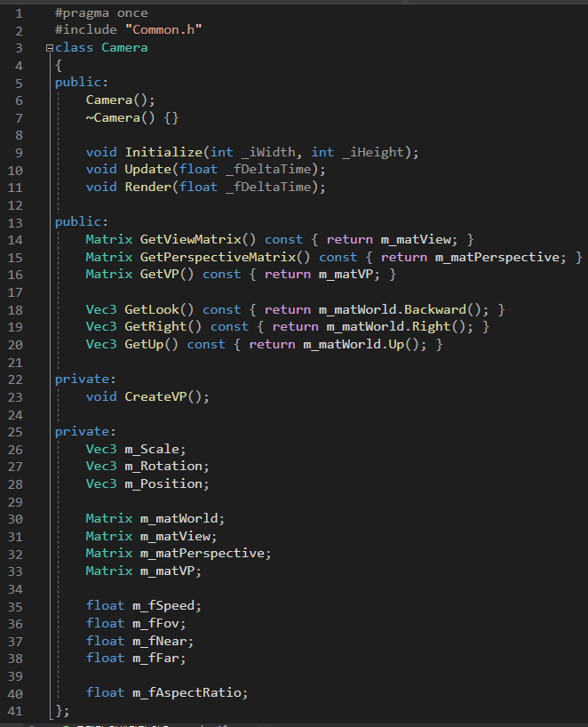
Task: Click the closing brace on line 41
Action: (59, 711)
